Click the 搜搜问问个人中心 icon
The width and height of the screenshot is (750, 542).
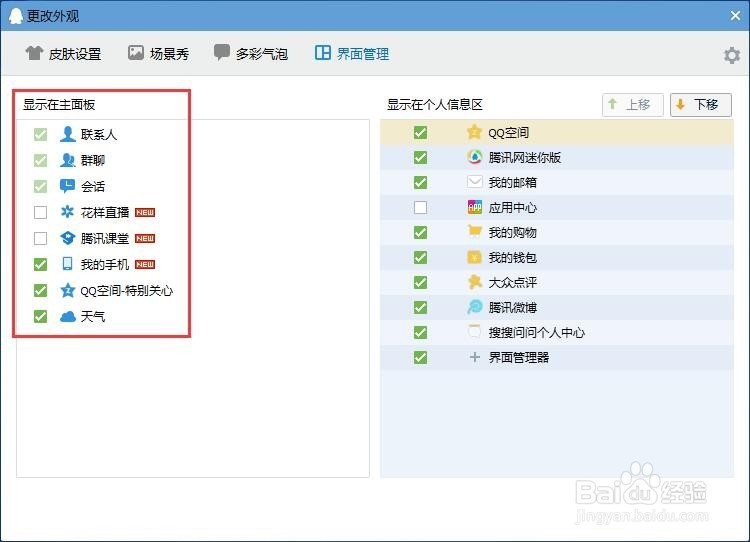tap(474, 331)
